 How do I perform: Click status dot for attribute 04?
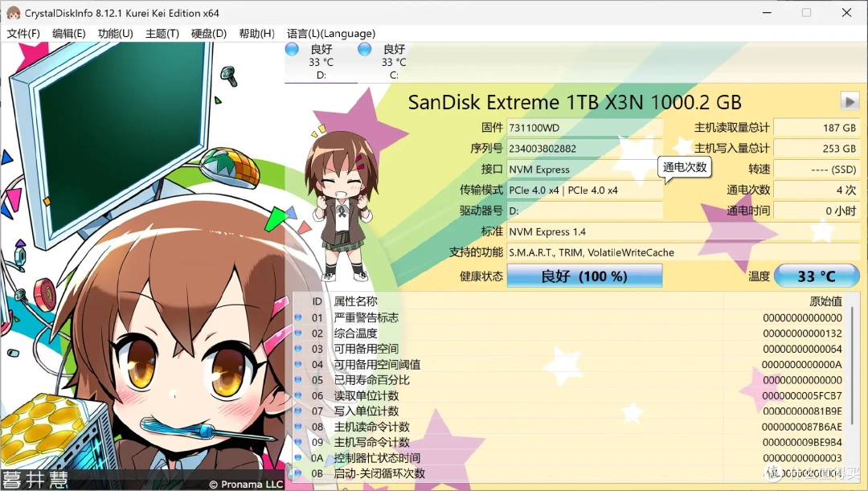298,364
